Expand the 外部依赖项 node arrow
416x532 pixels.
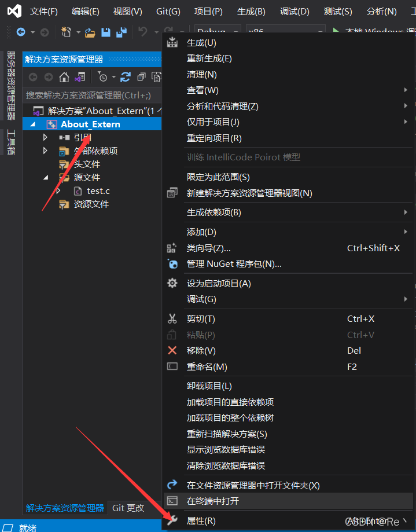pyautogui.click(x=45, y=151)
